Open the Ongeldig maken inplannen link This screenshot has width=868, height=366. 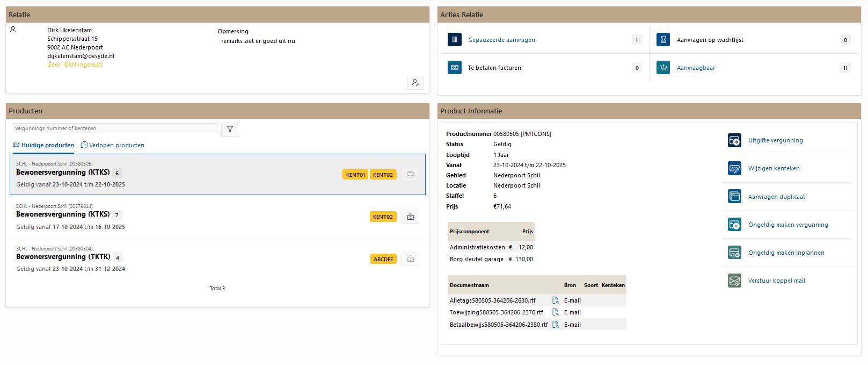click(x=786, y=253)
